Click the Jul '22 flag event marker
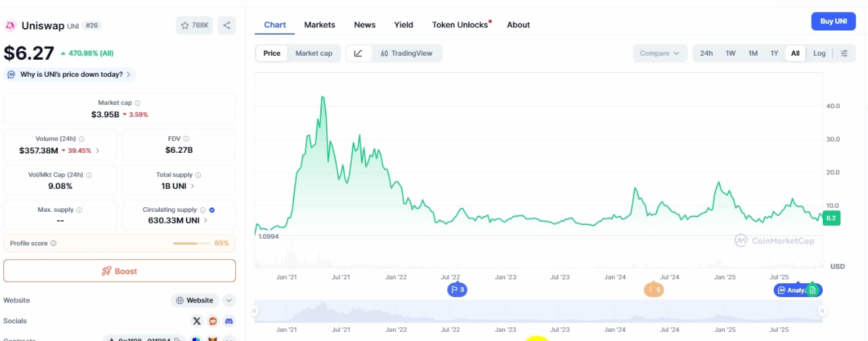The image size is (868, 341). (x=457, y=290)
